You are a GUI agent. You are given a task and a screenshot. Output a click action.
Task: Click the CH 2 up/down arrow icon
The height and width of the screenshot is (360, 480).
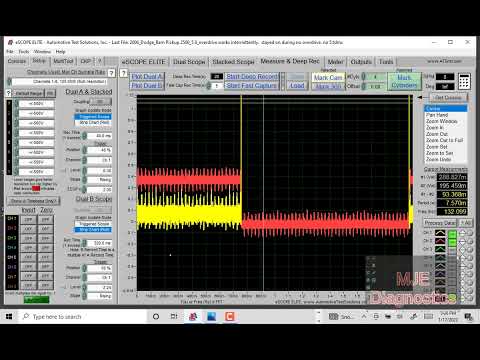tap(462, 241)
